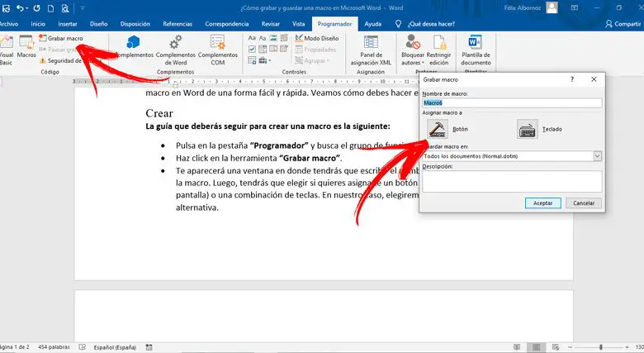Switch to Web Layout view

tap(556, 347)
